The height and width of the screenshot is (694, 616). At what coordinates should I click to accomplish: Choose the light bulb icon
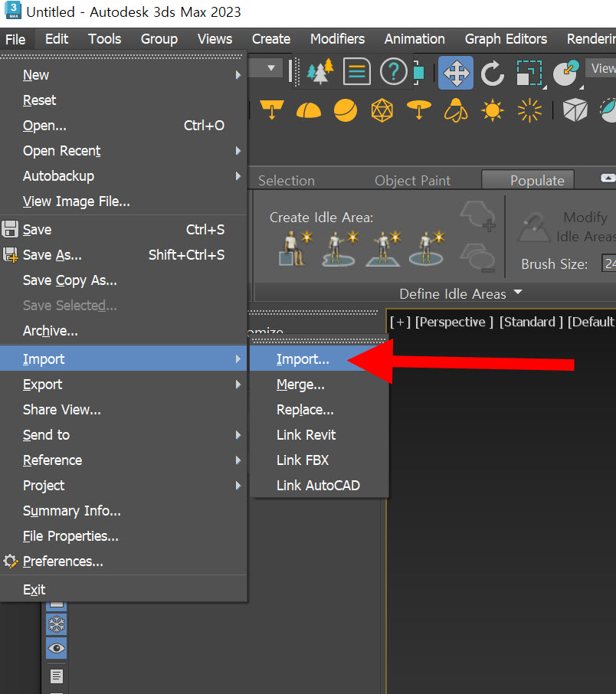click(456, 110)
